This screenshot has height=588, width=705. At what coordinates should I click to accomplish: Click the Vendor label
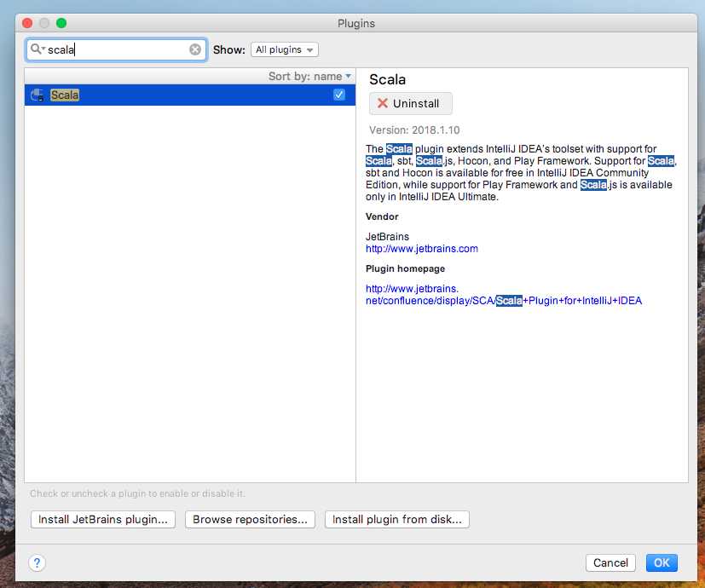382,216
